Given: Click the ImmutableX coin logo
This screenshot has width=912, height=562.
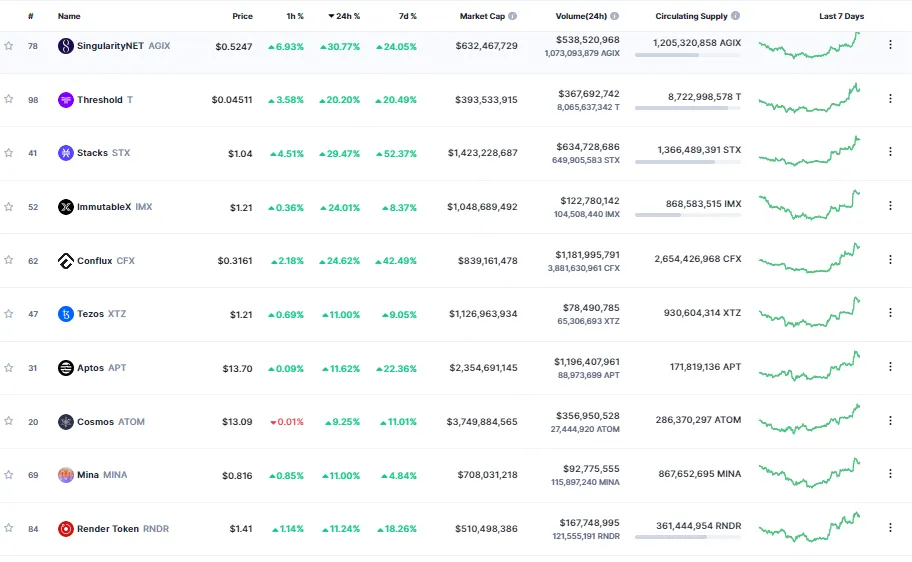Looking at the screenshot, I should pyautogui.click(x=66, y=207).
